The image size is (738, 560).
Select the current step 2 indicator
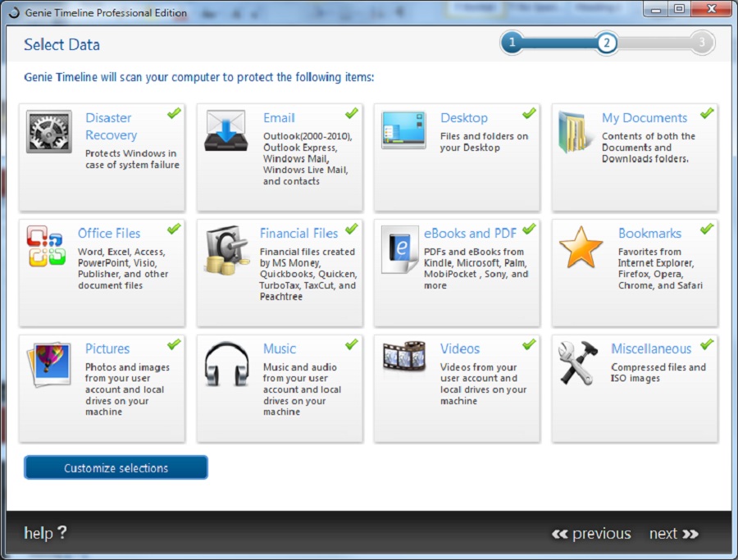[607, 43]
